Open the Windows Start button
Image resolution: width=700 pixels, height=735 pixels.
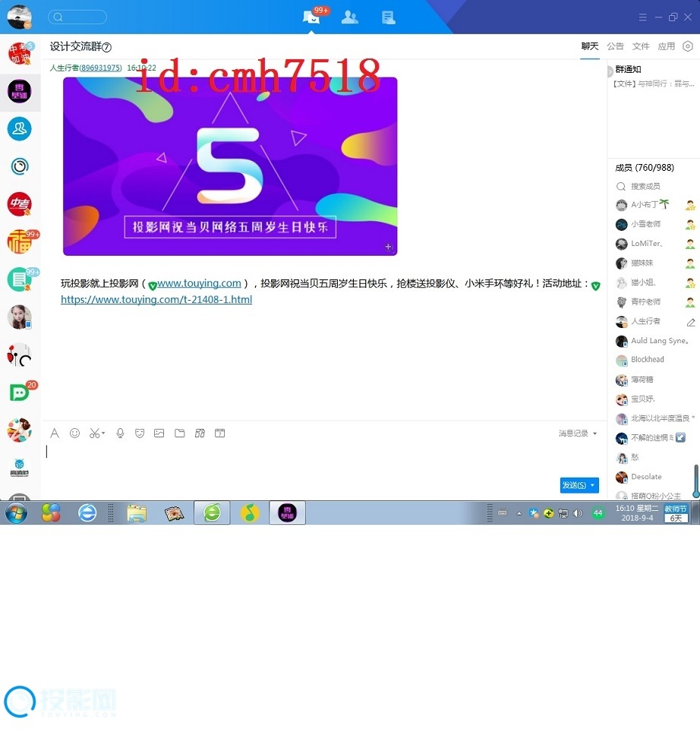[17, 513]
